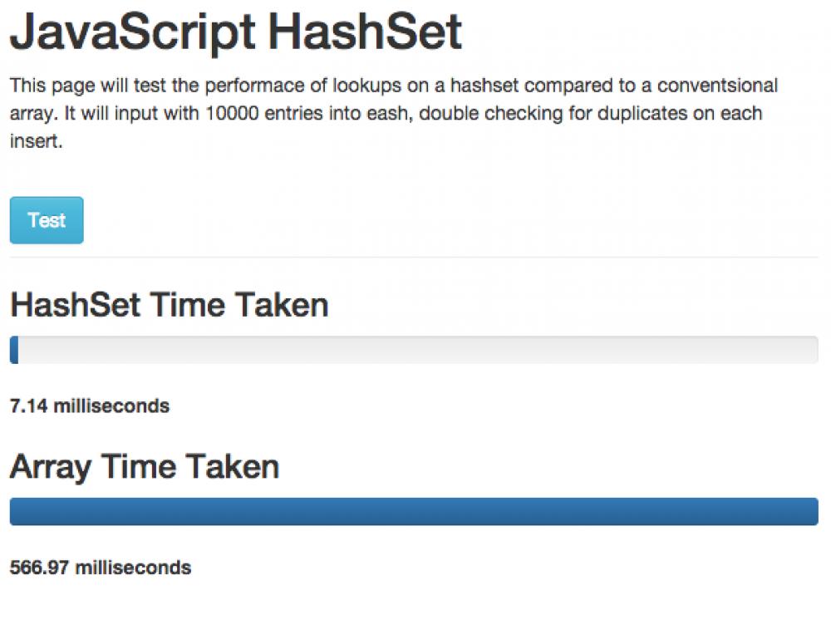Click the JavaScript HashSet page title
This screenshot has width=831, height=644.
[237, 32]
